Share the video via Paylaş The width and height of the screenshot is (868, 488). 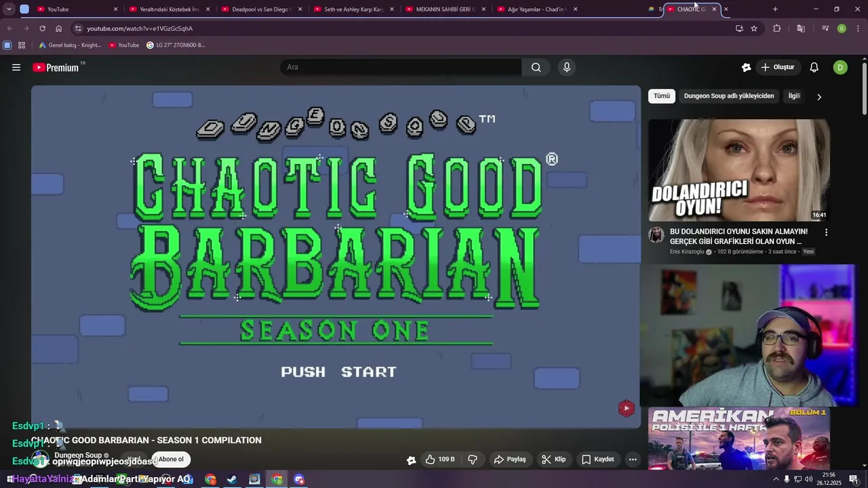[510, 460]
